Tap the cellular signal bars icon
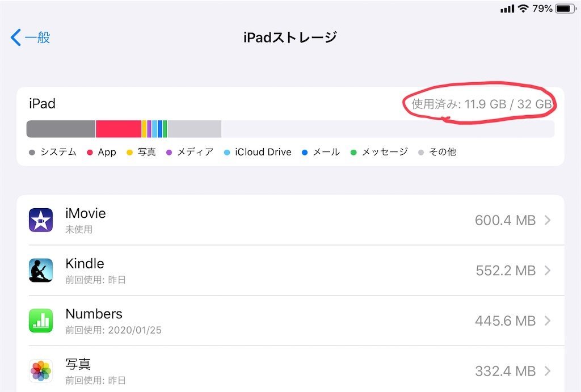This screenshot has width=581, height=392. pos(507,9)
